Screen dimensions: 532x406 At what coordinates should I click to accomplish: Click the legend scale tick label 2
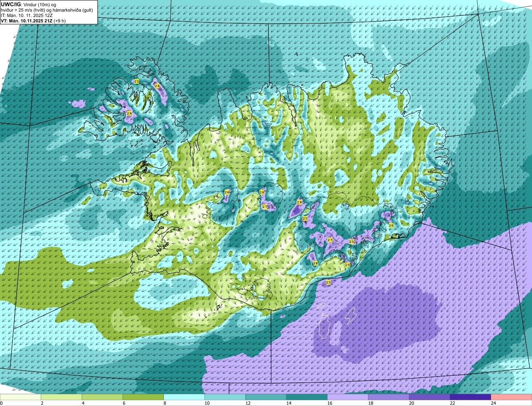(x=42, y=403)
